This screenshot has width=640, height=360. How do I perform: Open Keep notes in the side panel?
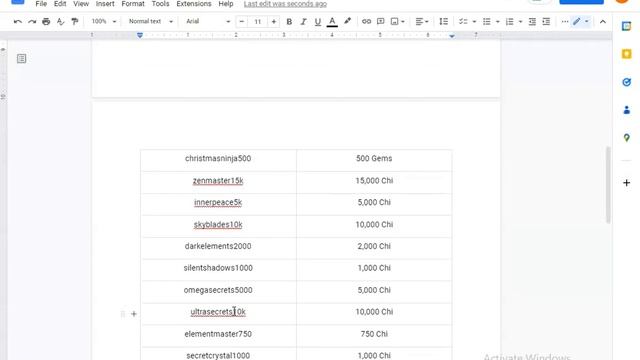click(x=626, y=54)
